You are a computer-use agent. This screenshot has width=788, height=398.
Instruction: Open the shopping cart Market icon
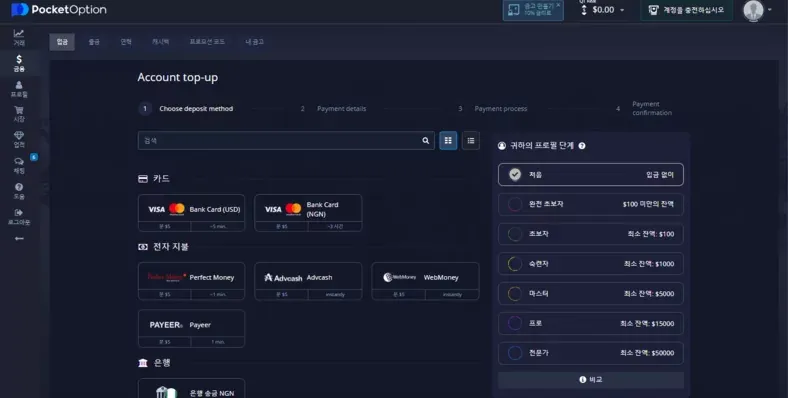(19, 114)
